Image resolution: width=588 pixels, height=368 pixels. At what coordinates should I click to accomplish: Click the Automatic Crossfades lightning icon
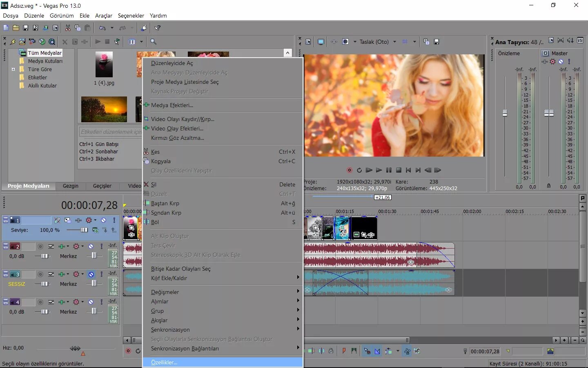click(13, 42)
